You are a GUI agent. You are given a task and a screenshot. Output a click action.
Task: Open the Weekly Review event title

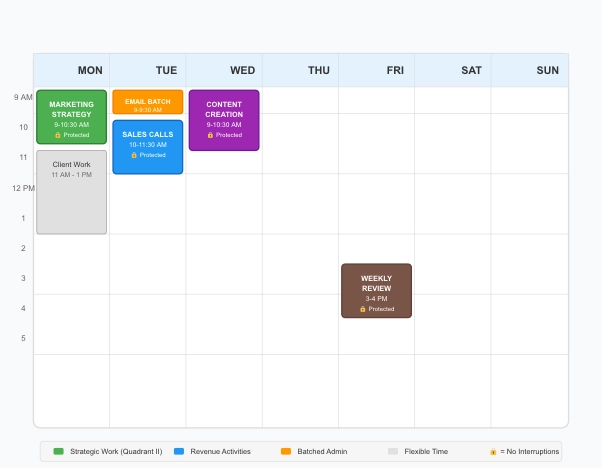click(x=376, y=283)
